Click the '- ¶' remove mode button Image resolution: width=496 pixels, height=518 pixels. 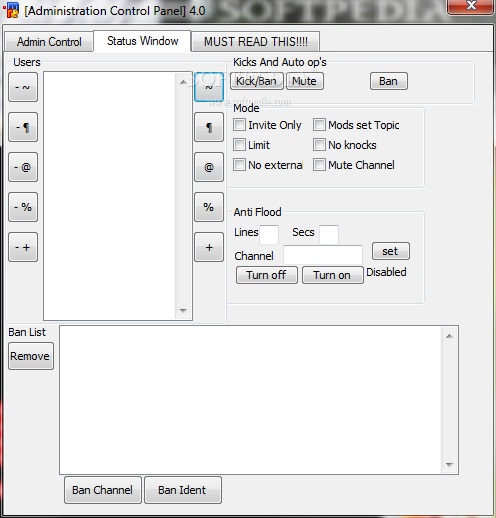(x=23, y=127)
